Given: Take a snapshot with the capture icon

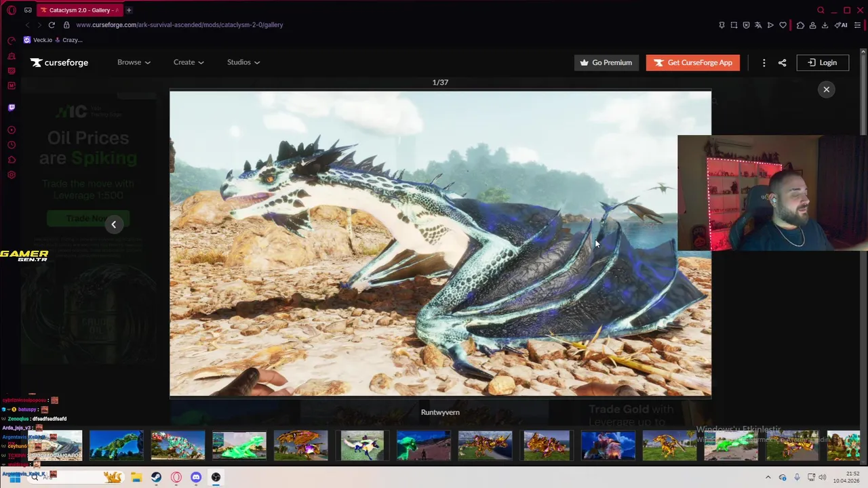Looking at the screenshot, I should 734,25.
